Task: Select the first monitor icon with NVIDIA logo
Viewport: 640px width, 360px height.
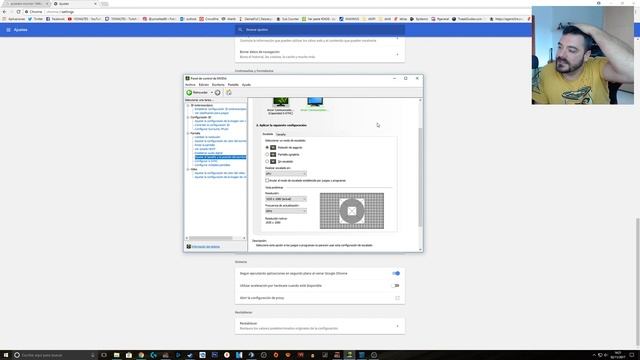Action: point(280,102)
